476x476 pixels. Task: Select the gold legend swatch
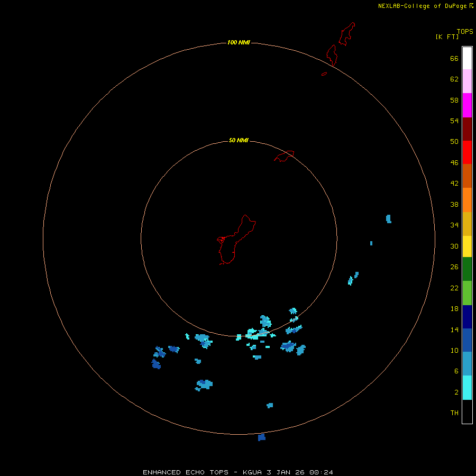click(467, 224)
